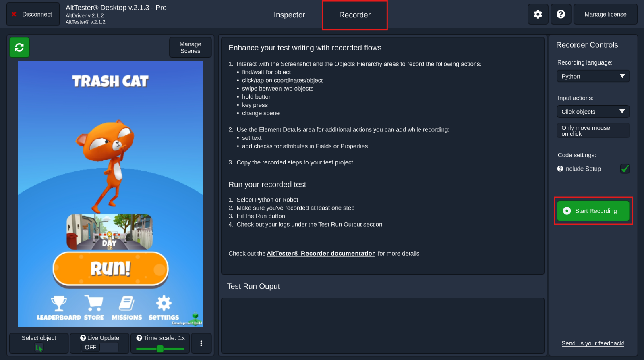Select the Recorder tab

click(x=354, y=15)
